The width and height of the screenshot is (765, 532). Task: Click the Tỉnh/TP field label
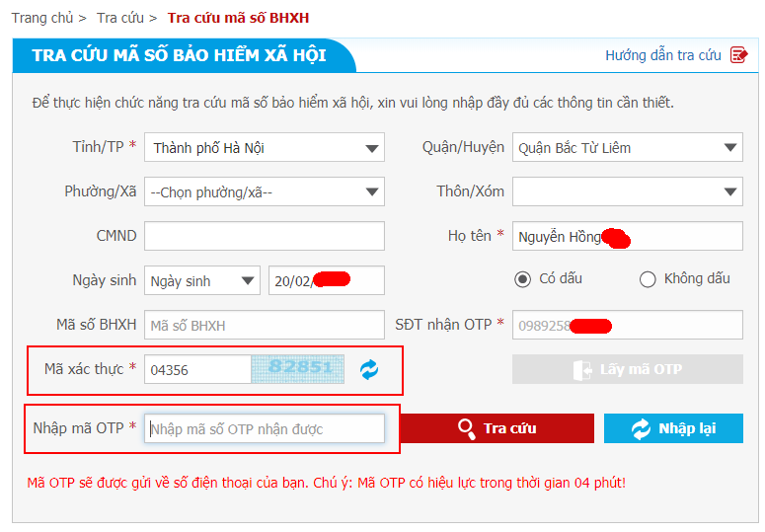pyautogui.click(x=98, y=147)
